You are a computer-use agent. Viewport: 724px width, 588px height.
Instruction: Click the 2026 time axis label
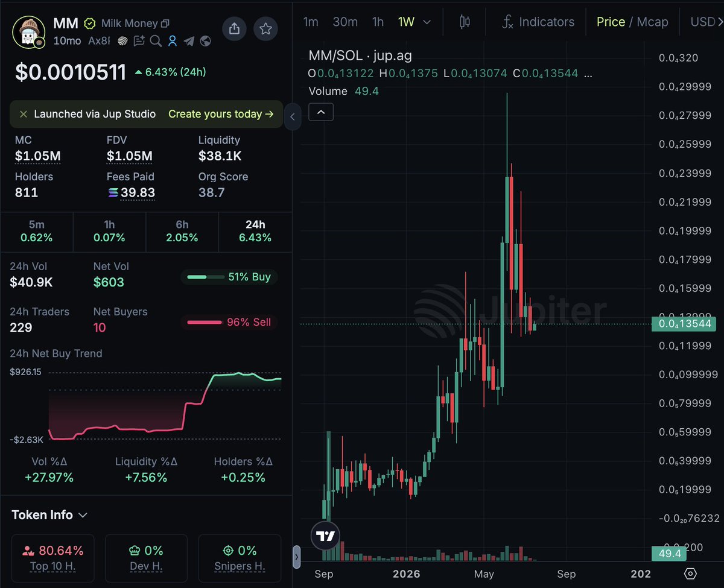tap(407, 574)
